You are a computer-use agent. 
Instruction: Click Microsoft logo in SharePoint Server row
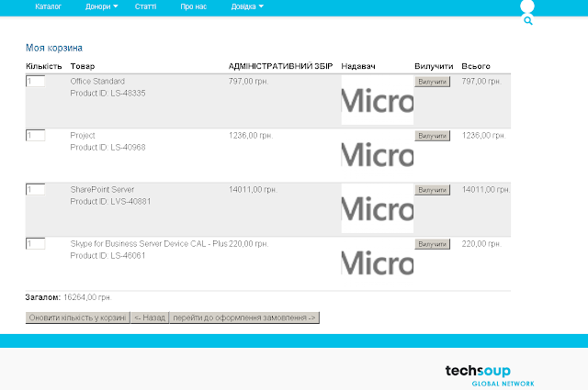378,208
